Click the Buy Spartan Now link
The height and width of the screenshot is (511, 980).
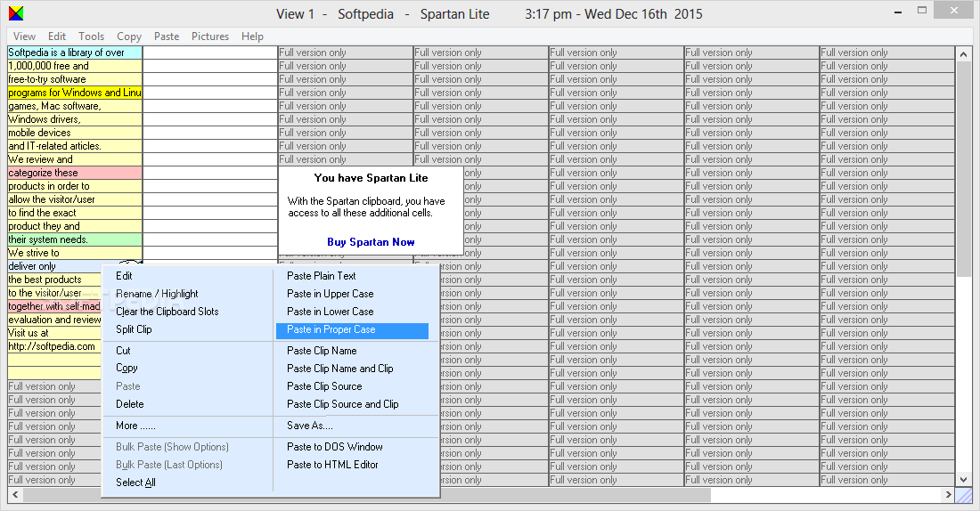pos(371,242)
